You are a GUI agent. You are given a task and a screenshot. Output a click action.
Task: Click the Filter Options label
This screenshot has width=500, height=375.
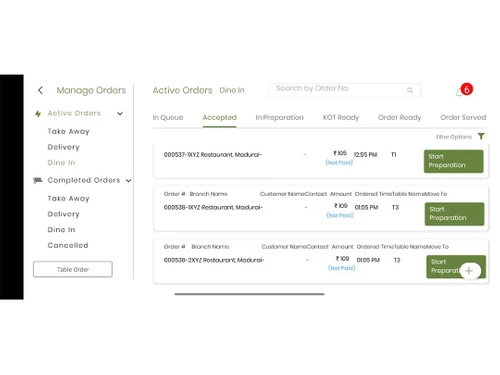click(x=454, y=137)
